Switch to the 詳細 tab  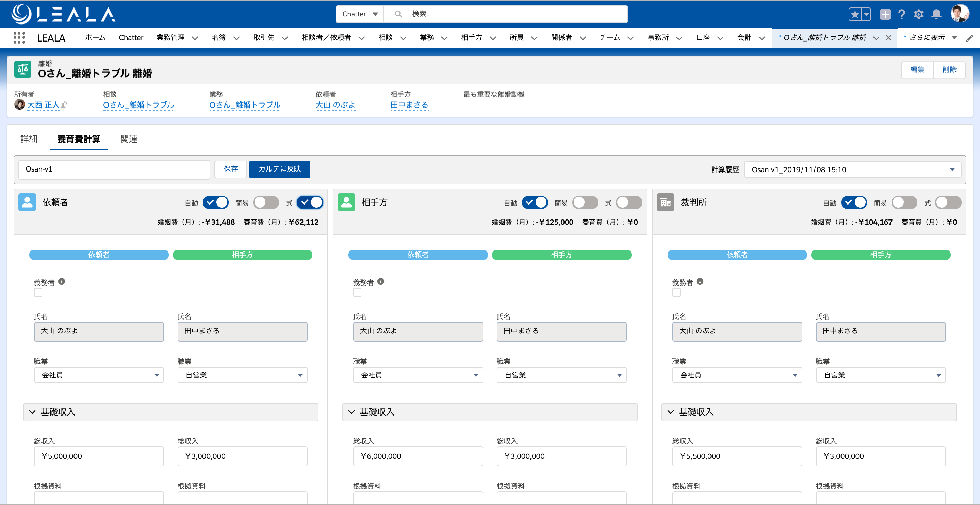[x=29, y=139]
